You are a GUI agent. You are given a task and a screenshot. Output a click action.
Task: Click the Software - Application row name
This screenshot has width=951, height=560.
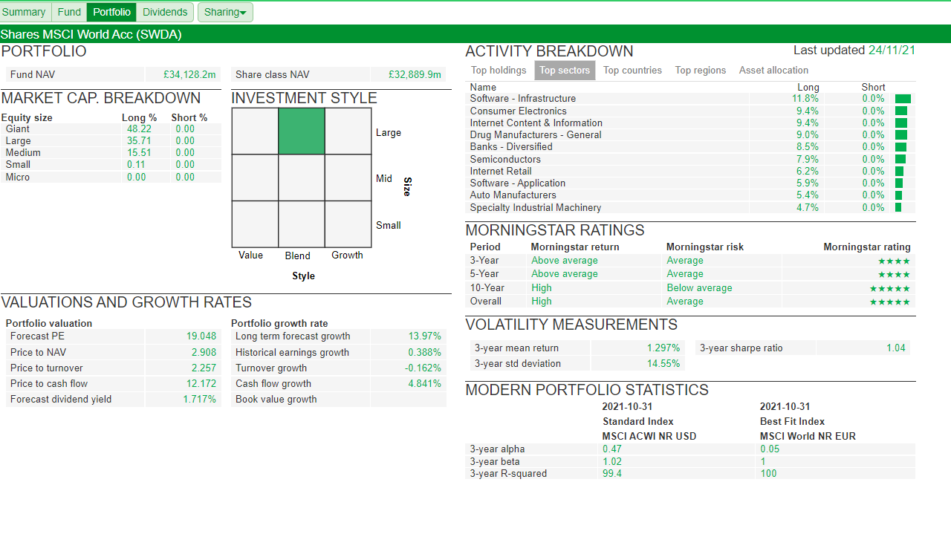518,183
